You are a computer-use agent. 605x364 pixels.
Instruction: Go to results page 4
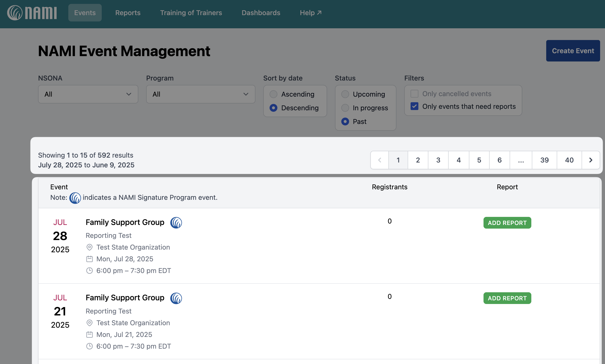[x=459, y=160]
